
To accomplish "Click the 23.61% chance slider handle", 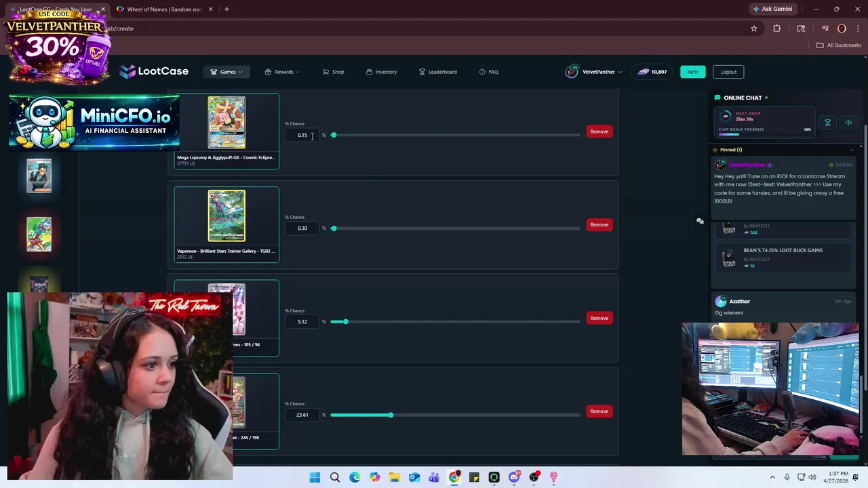I will tap(391, 415).
